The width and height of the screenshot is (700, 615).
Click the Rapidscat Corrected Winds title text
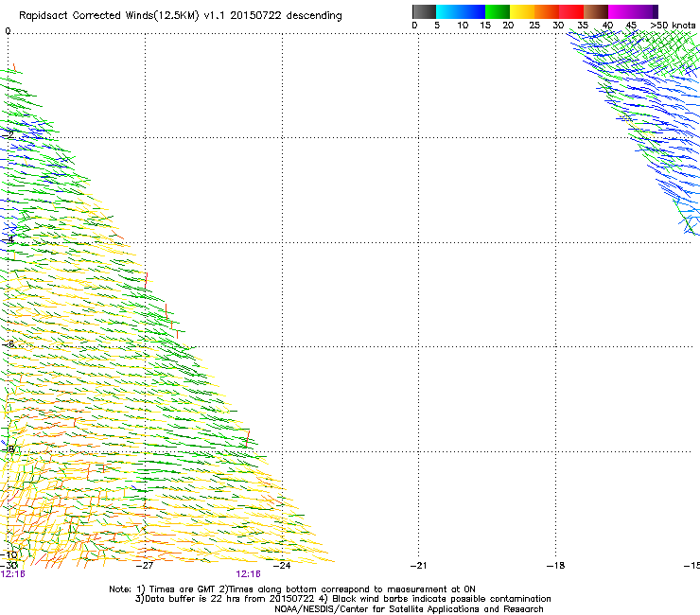[x=181, y=16]
